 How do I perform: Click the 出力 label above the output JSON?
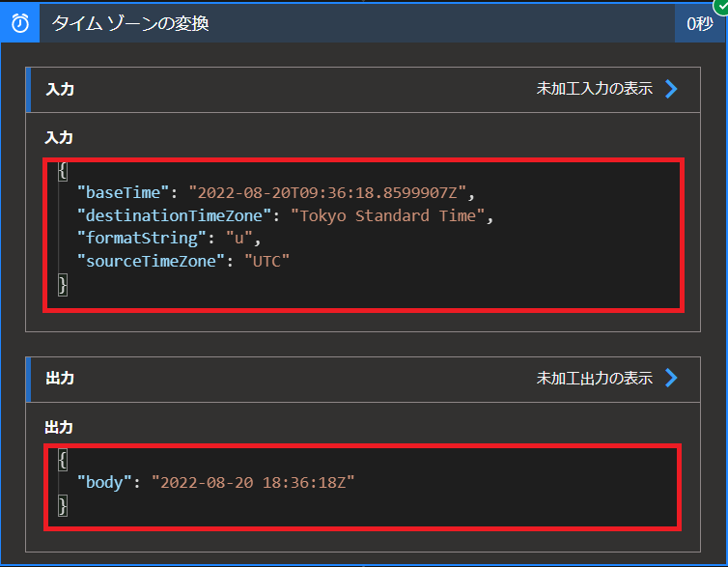(x=59, y=427)
